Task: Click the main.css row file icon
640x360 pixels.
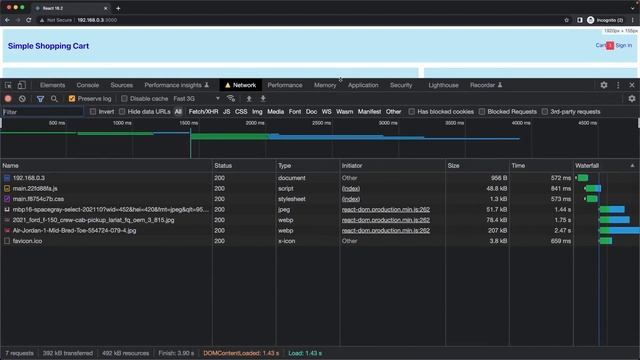Action: pos(7,199)
